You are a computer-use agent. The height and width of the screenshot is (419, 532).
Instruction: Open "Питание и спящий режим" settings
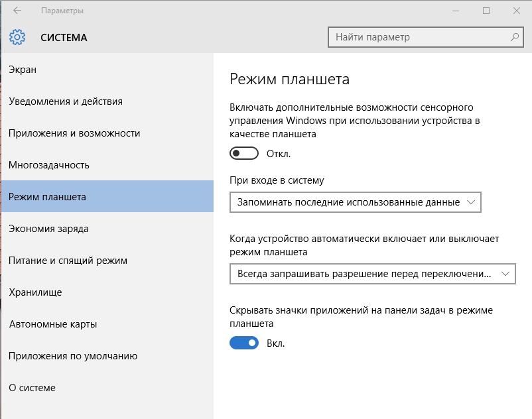68,261
